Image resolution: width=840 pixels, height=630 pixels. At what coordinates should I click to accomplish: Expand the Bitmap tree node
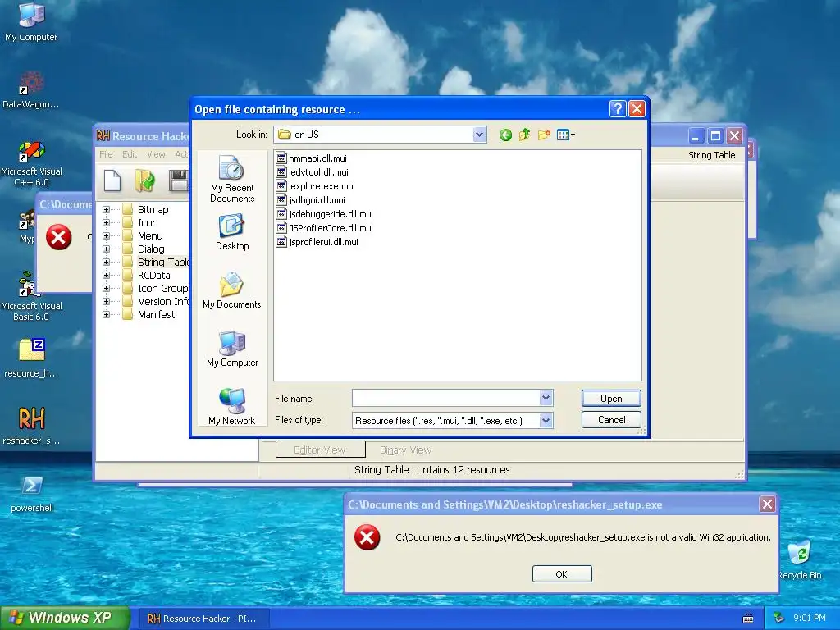click(x=106, y=209)
